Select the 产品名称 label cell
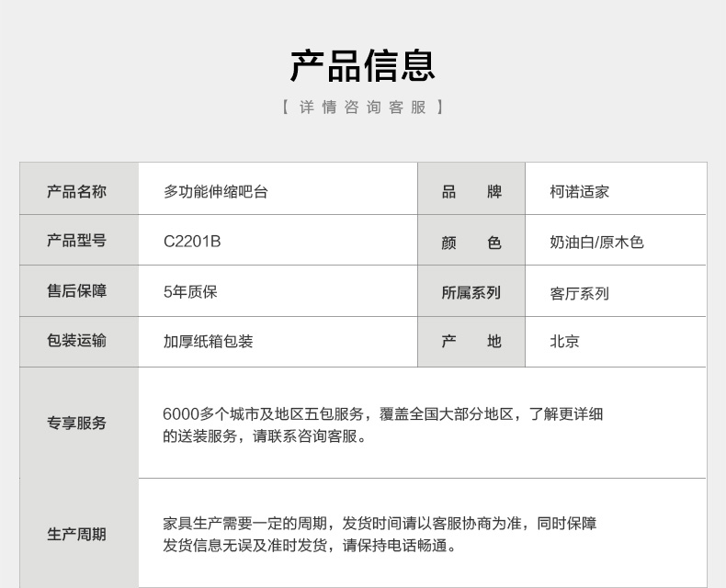The width and height of the screenshot is (726, 588). pos(79,188)
